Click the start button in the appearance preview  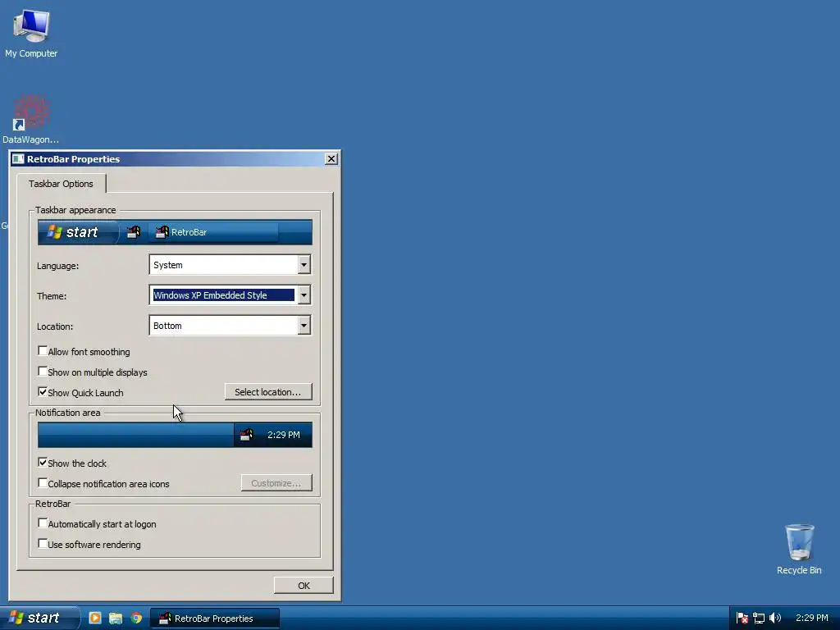coord(78,232)
